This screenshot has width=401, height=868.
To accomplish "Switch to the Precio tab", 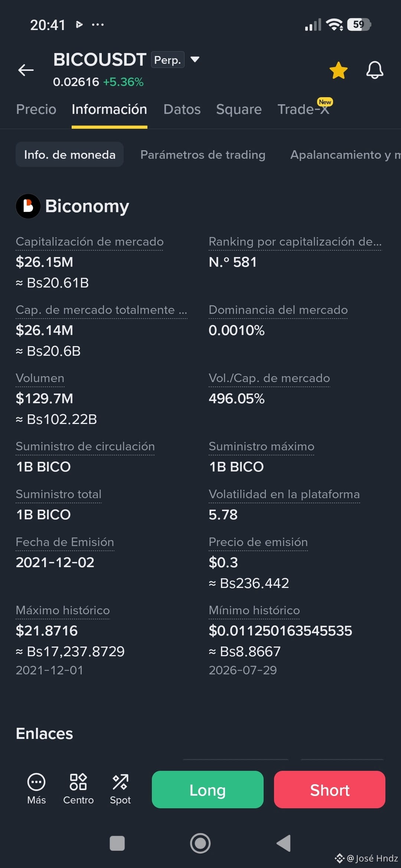I will pyautogui.click(x=36, y=109).
